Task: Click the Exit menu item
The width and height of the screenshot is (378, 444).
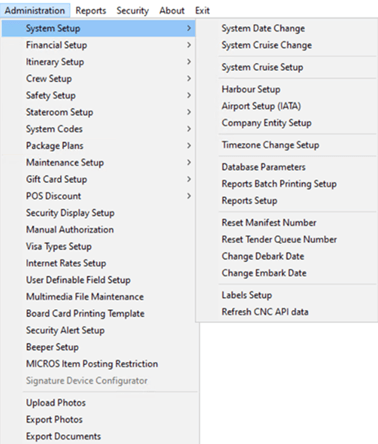Action: [x=202, y=10]
